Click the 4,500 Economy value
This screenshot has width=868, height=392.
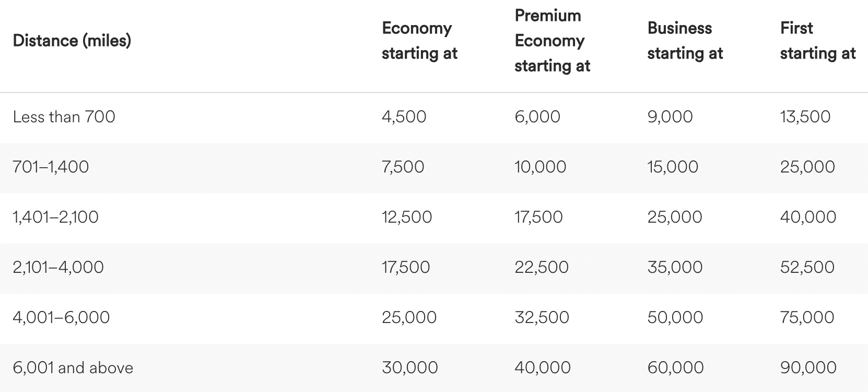tap(404, 117)
